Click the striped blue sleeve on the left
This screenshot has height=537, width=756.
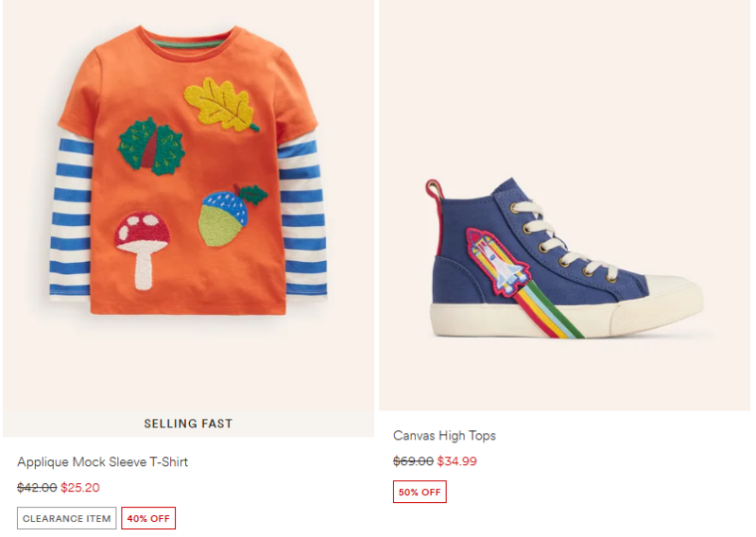(x=72, y=217)
